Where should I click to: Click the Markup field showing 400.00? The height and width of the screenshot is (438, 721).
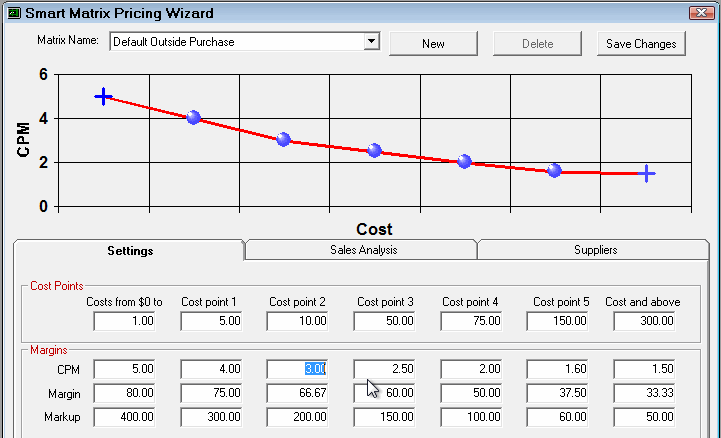pos(124,417)
